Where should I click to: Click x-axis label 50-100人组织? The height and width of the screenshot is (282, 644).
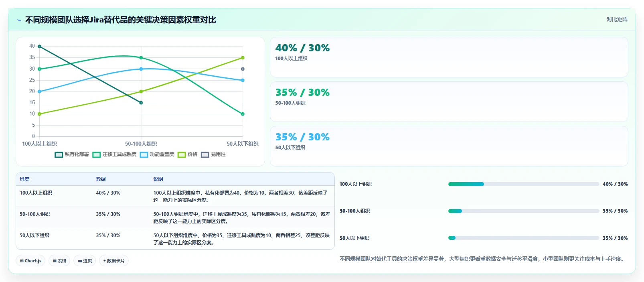[141, 144]
